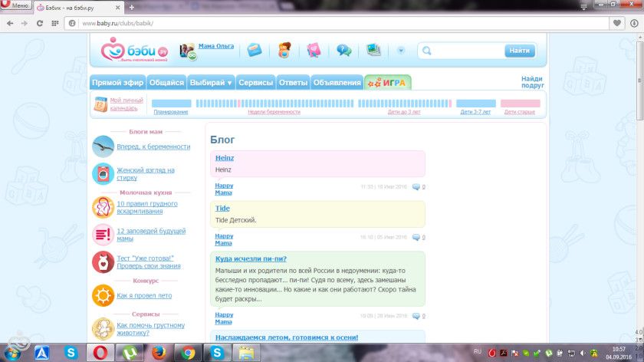Open the ИГРА tab
The height and width of the screenshot is (362, 644).
[x=387, y=83]
